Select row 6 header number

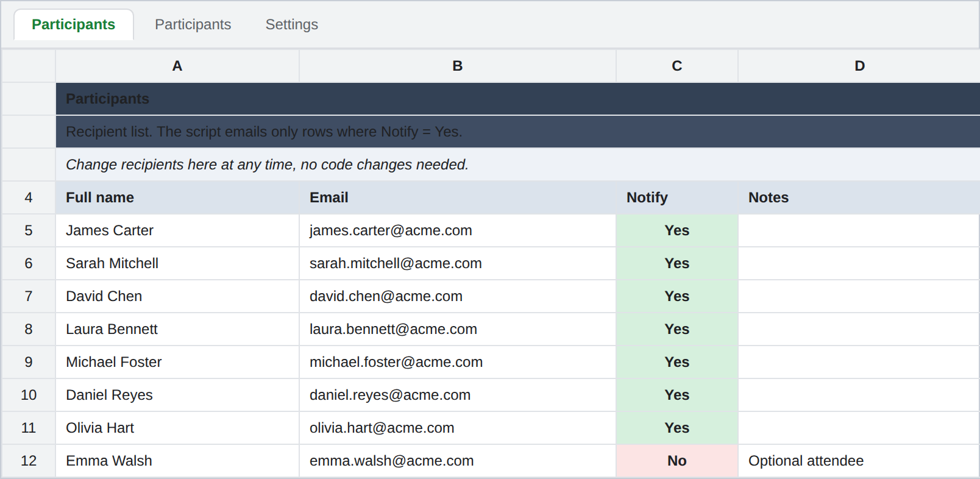click(x=29, y=263)
